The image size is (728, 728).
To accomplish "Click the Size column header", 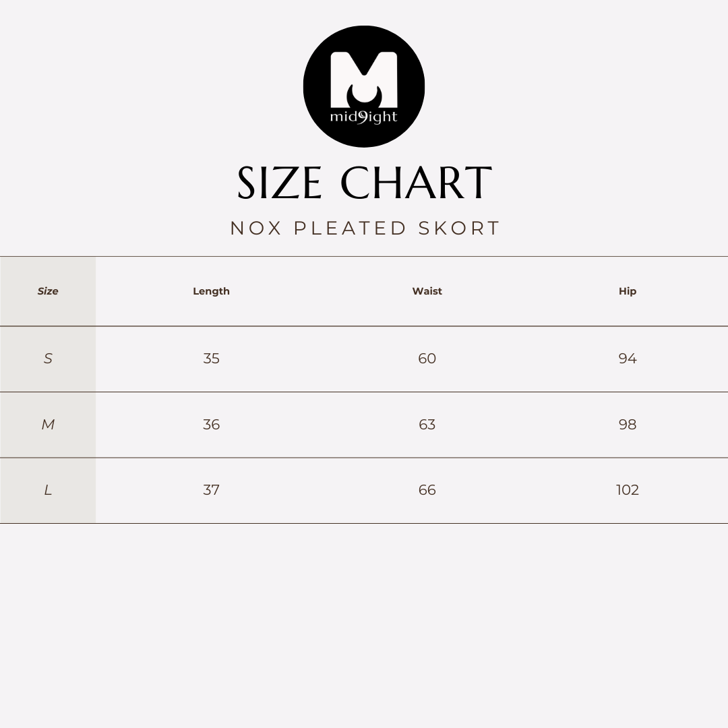I will [x=48, y=291].
